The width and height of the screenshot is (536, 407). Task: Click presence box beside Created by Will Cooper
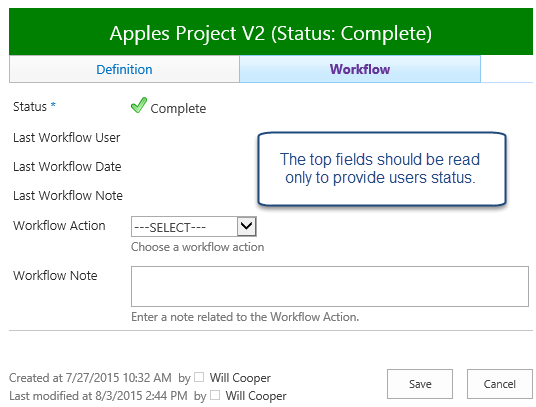[199, 377]
